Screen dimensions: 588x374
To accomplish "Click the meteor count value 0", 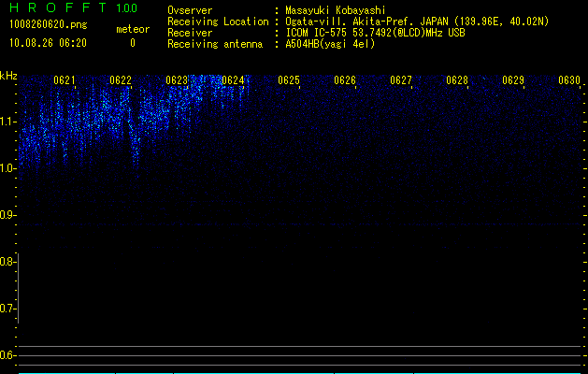I will [133, 44].
